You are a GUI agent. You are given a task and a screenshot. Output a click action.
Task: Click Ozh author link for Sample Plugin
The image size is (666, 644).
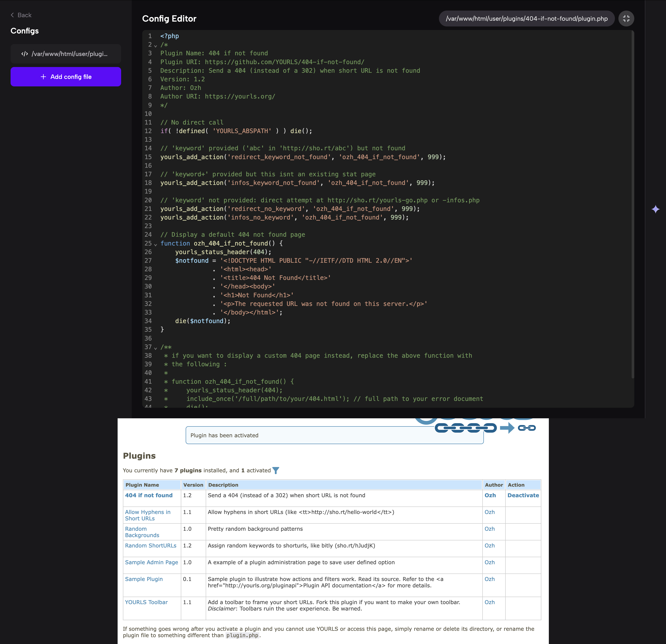coord(489,579)
